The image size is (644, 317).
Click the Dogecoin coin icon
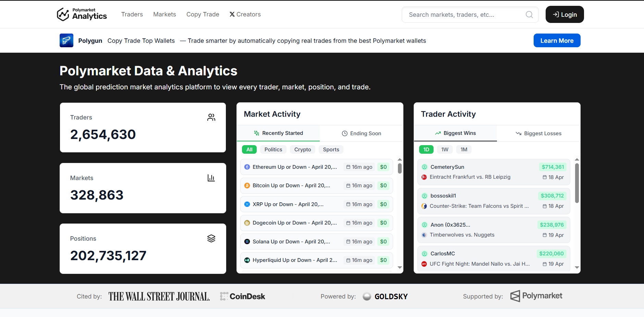pyautogui.click(x=247, y=223)
